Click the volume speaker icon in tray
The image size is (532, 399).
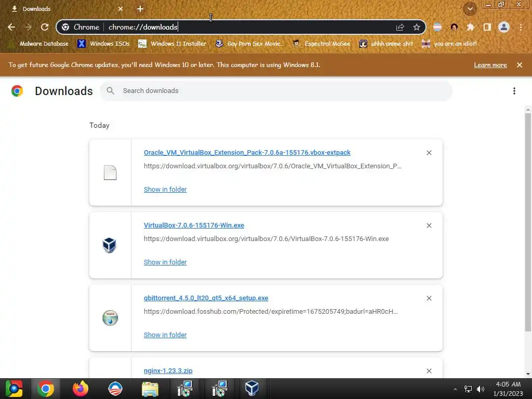coord(481,389)
